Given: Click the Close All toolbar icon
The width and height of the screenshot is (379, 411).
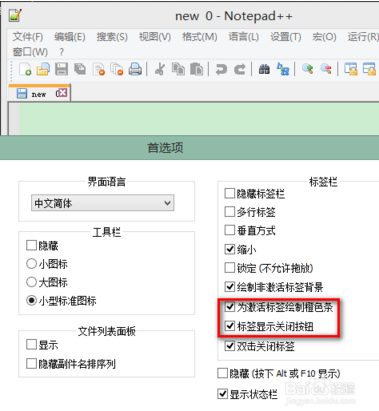Looking at the screenshot, I should tap(117, 69).
